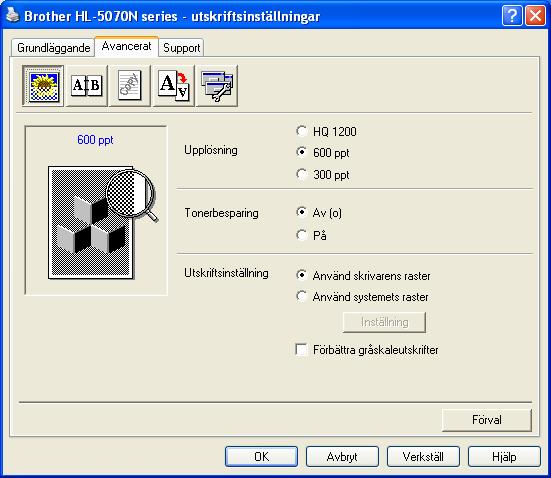Image resolution: width=551 pixels, height=478 pixels.
Task: Confirm with the OK button
Action: point(261,457)
